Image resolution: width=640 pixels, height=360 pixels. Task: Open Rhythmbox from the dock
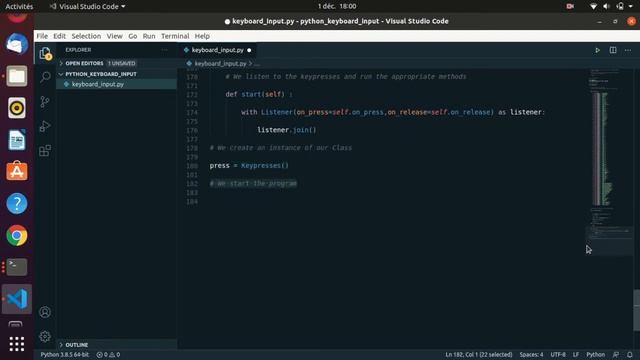pos(17,108)
